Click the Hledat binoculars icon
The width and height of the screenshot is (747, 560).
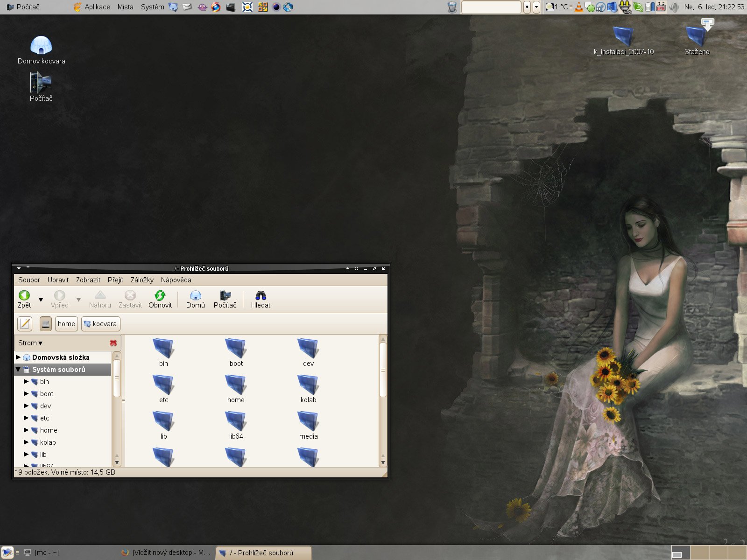click(261, 295)
